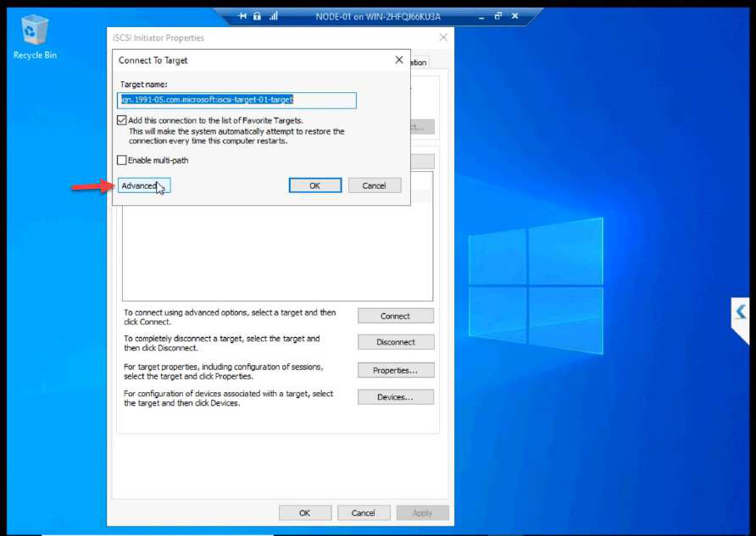Close the iSCSI Initiator Properties window

[443, 37]
